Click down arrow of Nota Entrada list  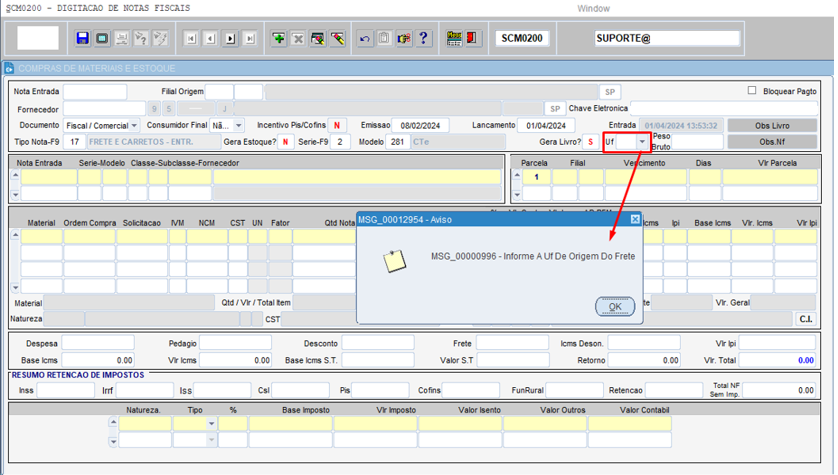[x=15, y=194]
